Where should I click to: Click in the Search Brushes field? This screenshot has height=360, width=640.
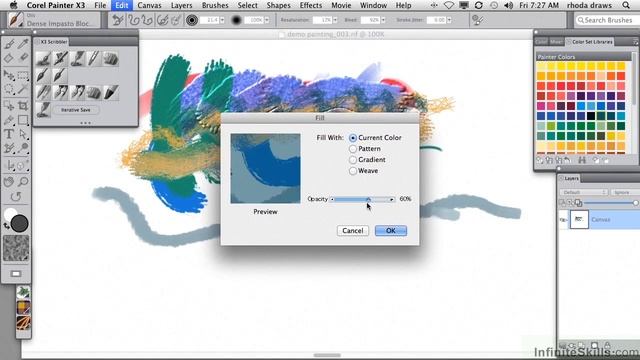[x=607, y=20]
